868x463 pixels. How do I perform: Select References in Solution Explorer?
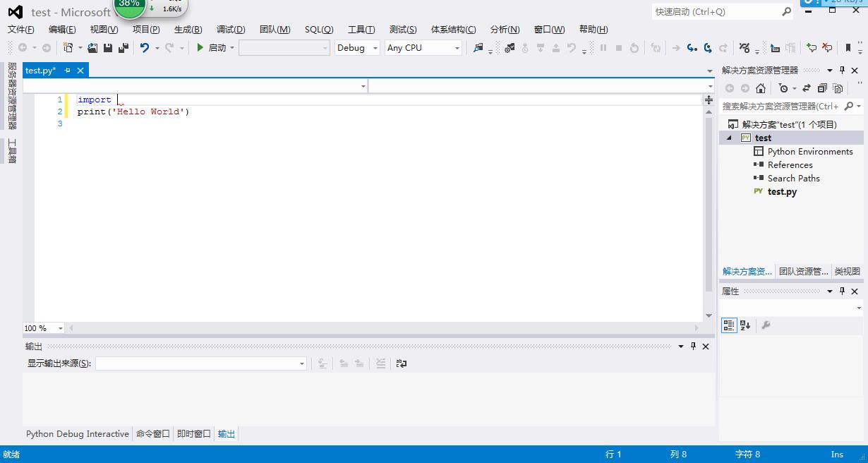pyautogui.click(x=790, y=165)
